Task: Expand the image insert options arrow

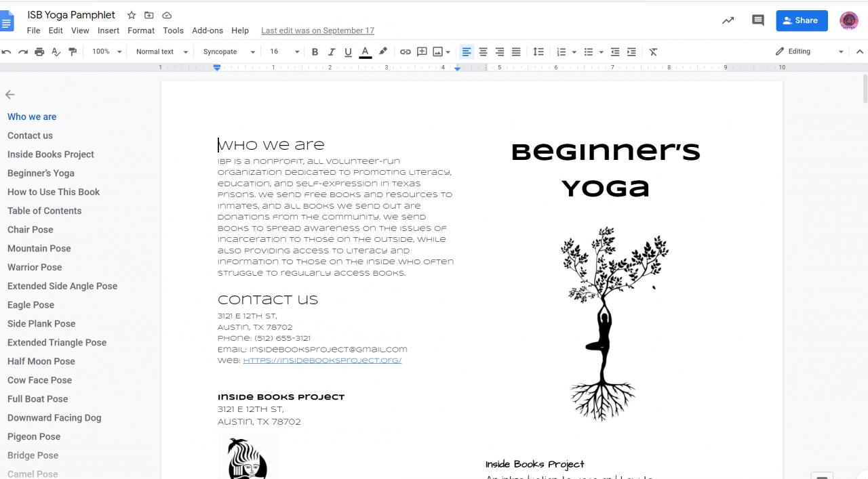Action: (449, 52)
